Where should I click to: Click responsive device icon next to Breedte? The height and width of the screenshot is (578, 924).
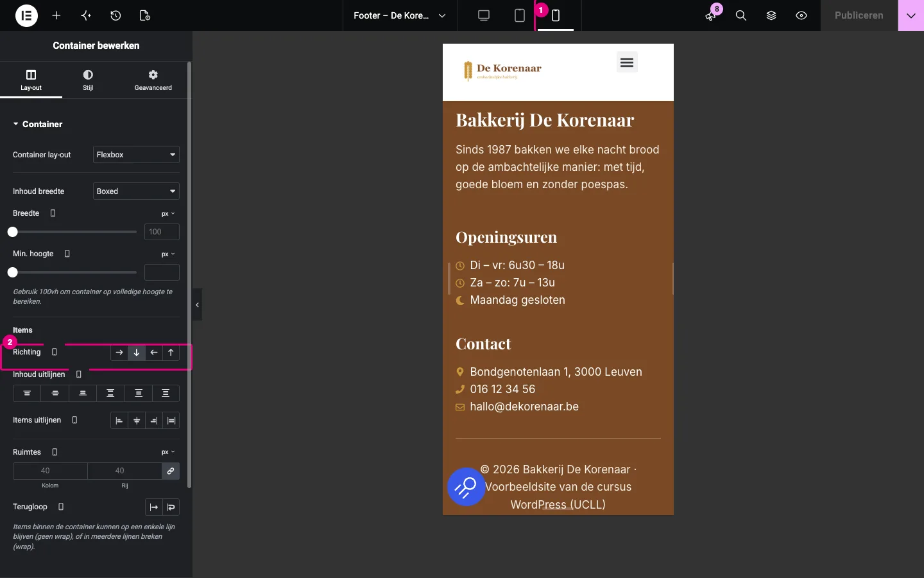coord(53,213)
